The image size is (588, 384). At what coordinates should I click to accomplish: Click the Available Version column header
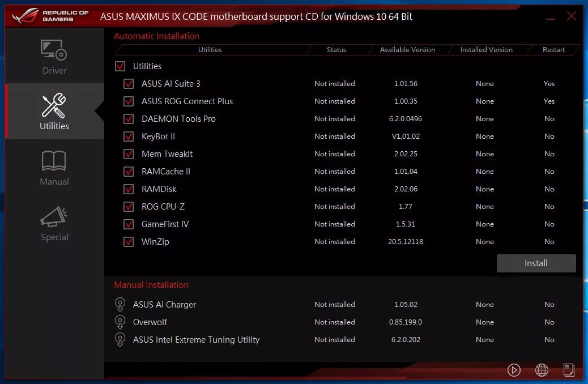click(407, 50)
